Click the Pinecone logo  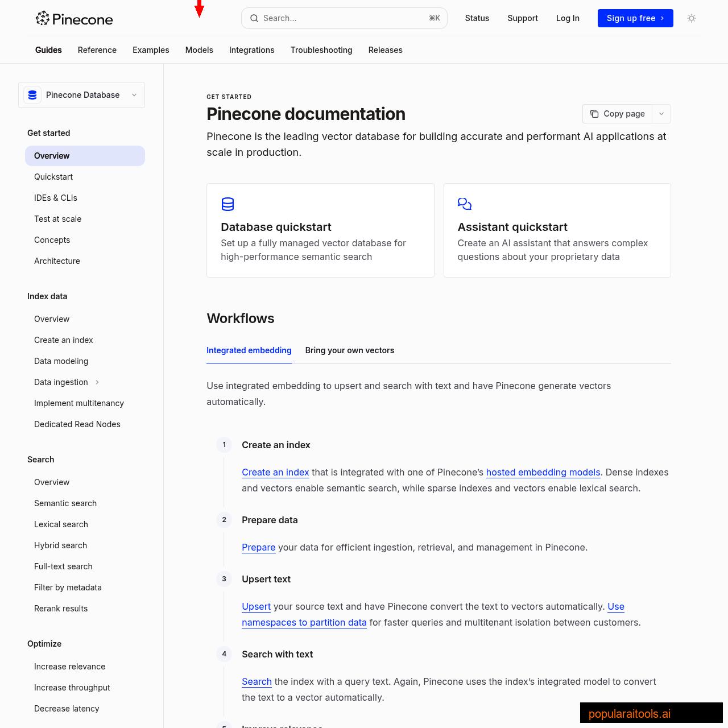(x=74, y=19)
